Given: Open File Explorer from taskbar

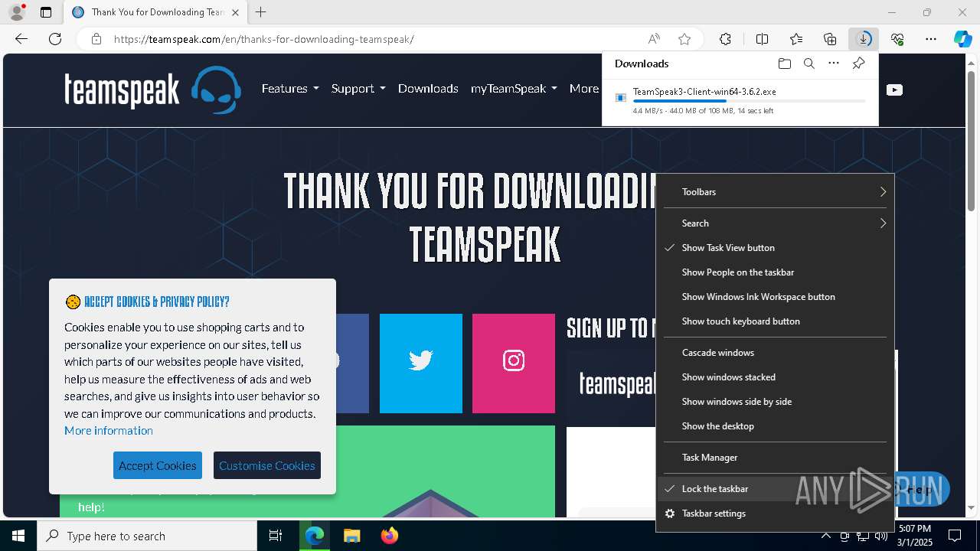Looking at the screenshot, I should coord(351,536).
